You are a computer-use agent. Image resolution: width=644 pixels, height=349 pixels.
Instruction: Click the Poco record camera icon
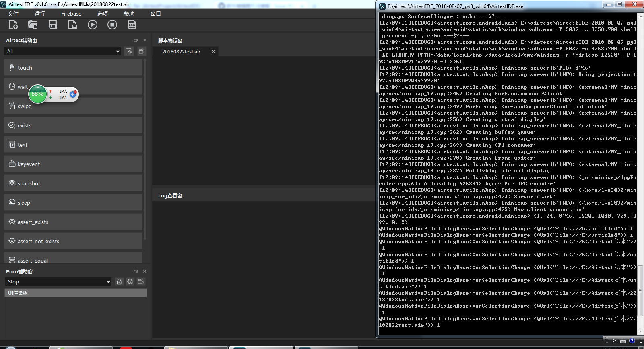coord(141,282)
